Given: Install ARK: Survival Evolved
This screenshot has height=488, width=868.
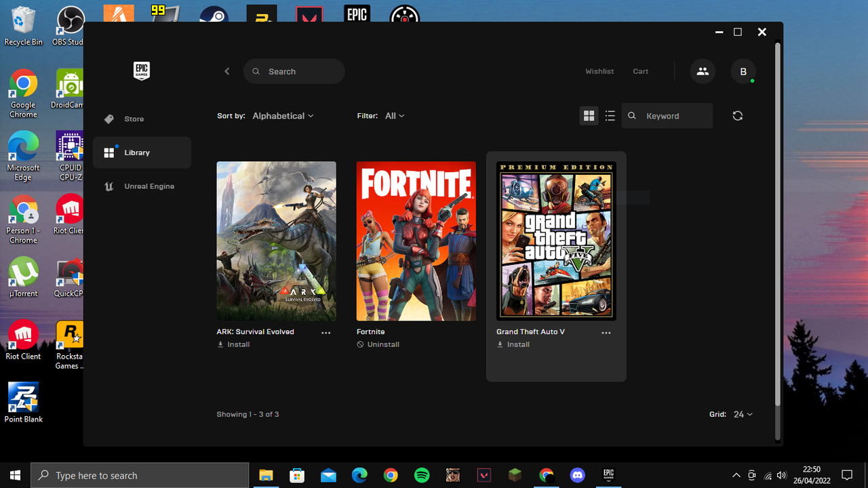Looking at the screenshot, I should tap(234, 344).
